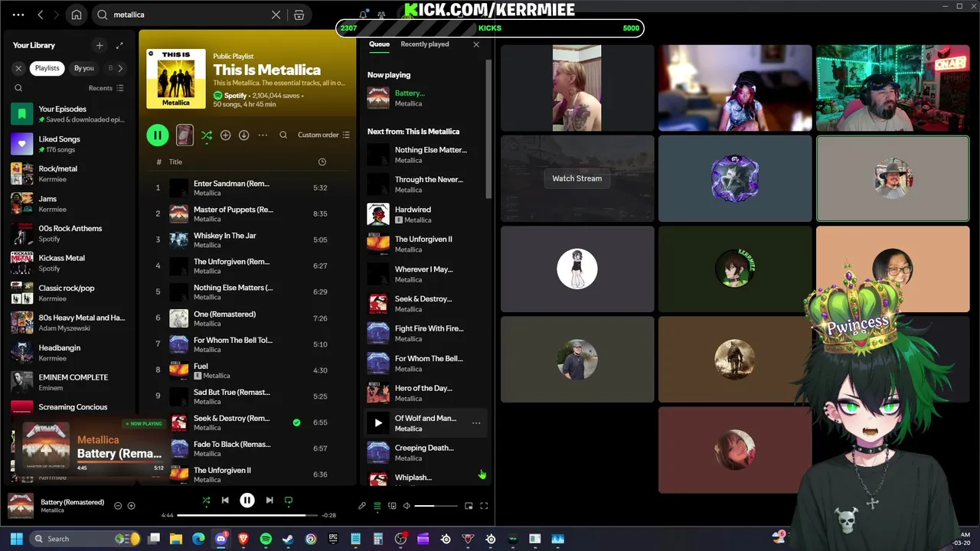The width and height of the screenshot is (980, 551).
Task: Toggle the Playlists filter chip
Action: pyautogui.click(x=47, y=68)
